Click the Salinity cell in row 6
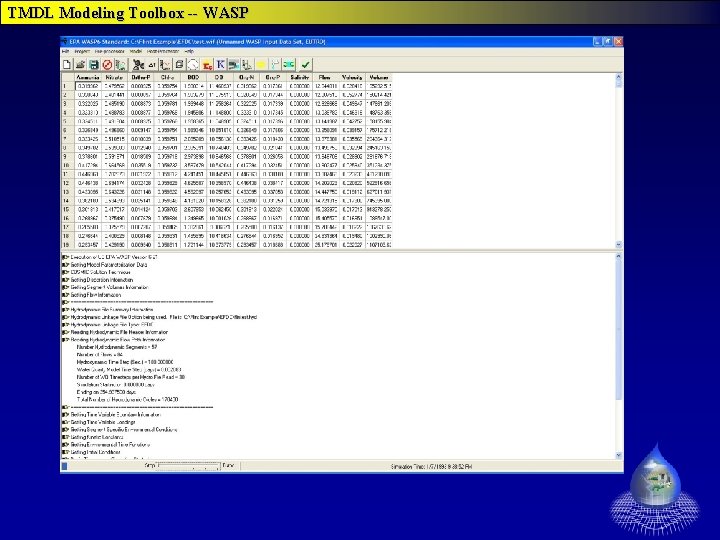This screenshot has height=540, width=720. (299, 130)
